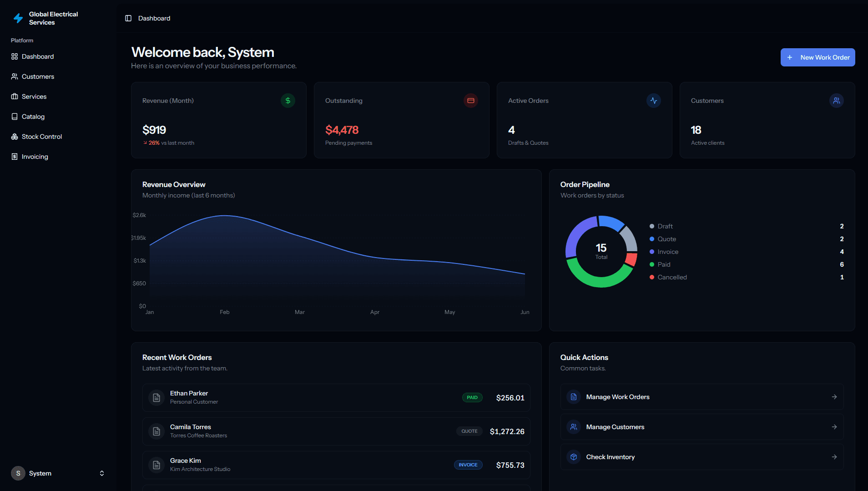The height and width of the screenshot is (491, 868).
Task: Click the Customers people icon in sidebar
Action: tap(15, 76)
